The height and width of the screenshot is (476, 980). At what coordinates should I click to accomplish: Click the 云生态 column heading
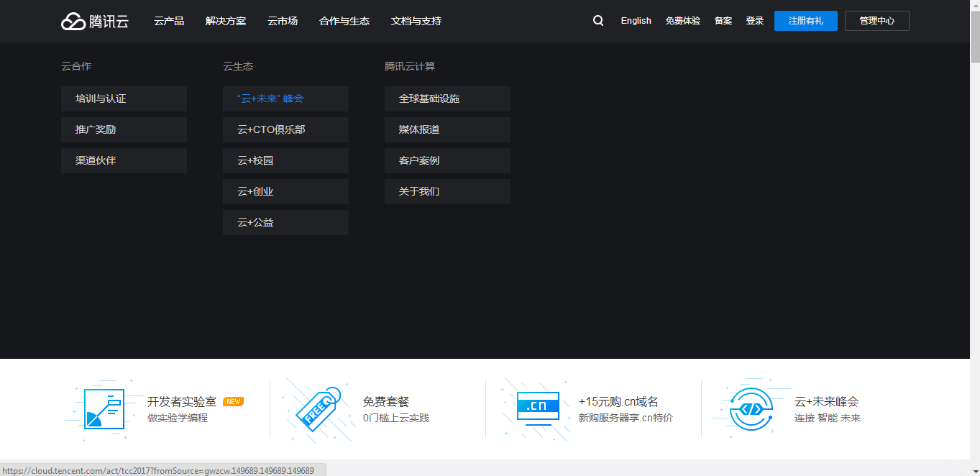(x=238, y=66)
